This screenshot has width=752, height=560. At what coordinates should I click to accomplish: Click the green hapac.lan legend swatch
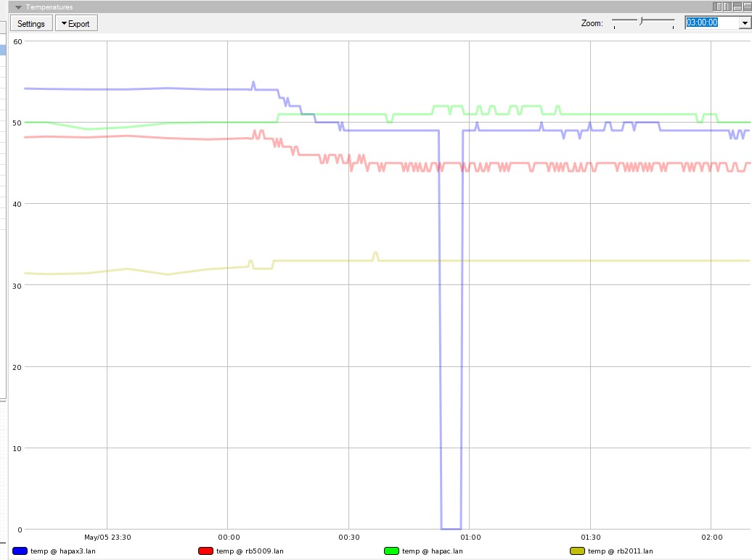coord(391,551)
